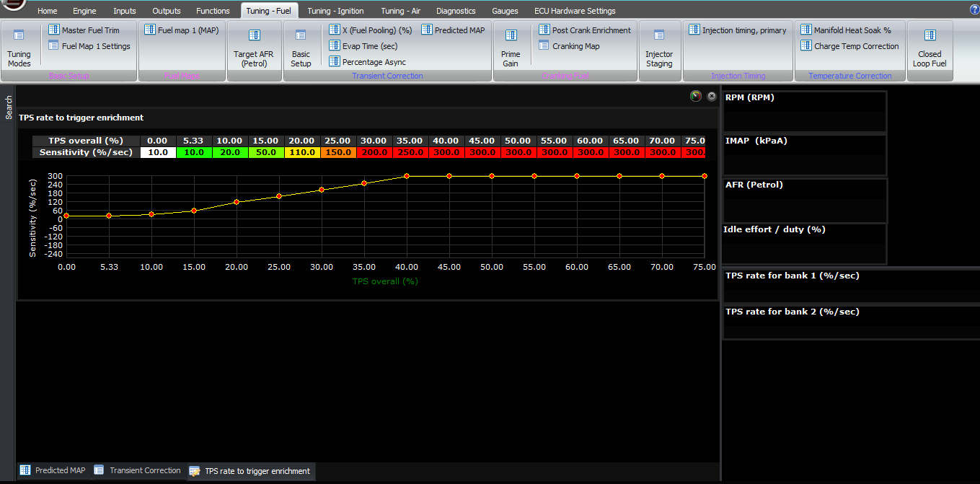Switch to Tuning - Air tab
The height and width of the screenshot is (484, 980).
tap(401, 11)
